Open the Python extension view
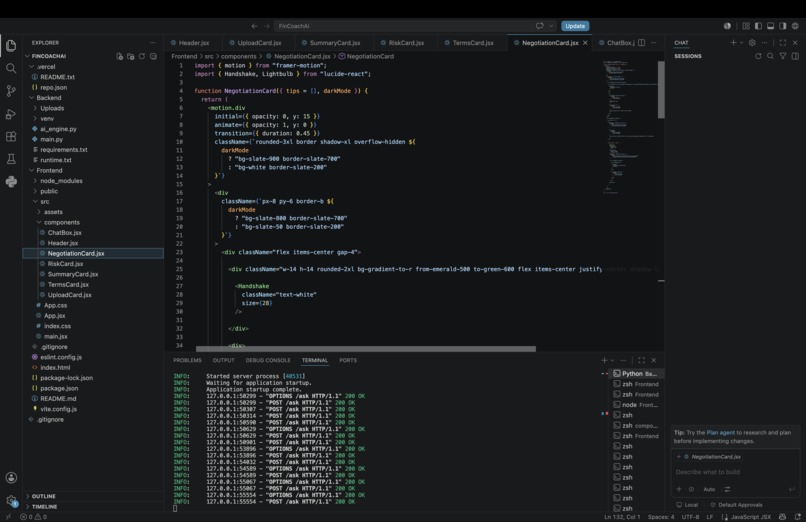Screen dimensions: 806x522 (11, 181)
